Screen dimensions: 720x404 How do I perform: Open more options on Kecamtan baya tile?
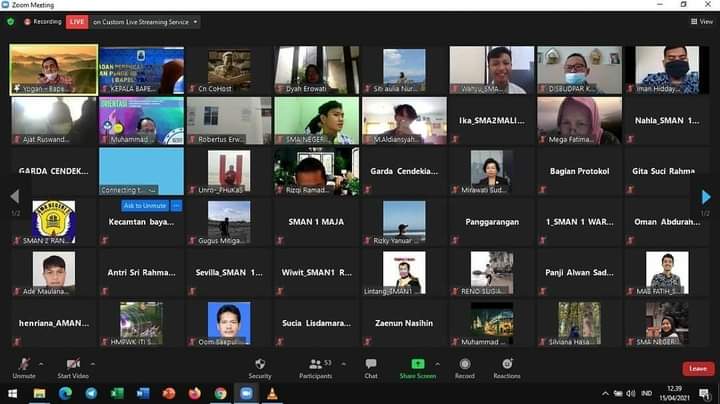[177, 205]
